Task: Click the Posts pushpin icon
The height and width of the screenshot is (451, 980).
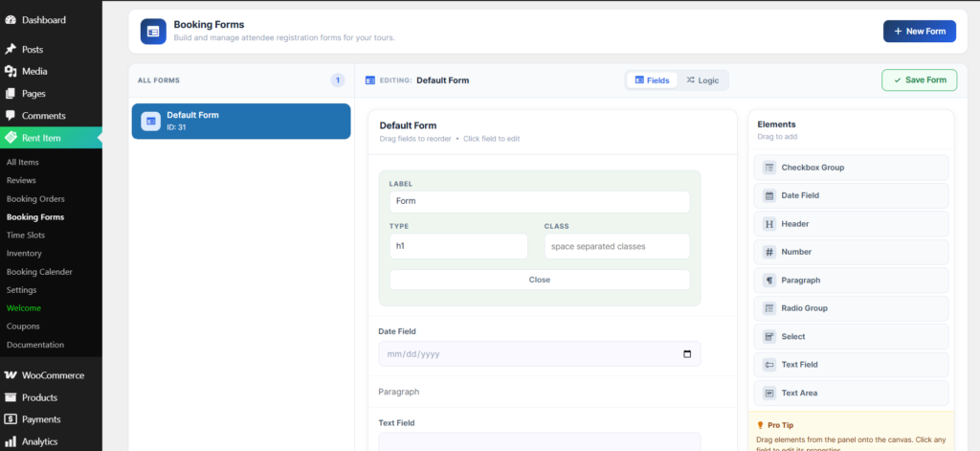Action: [x=10, y=50]
